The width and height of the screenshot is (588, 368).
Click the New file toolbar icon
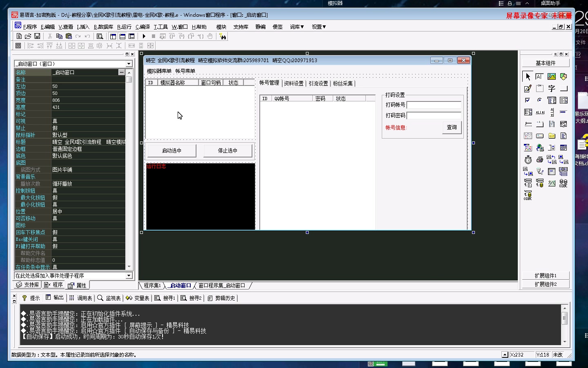(x=19, y=36)
